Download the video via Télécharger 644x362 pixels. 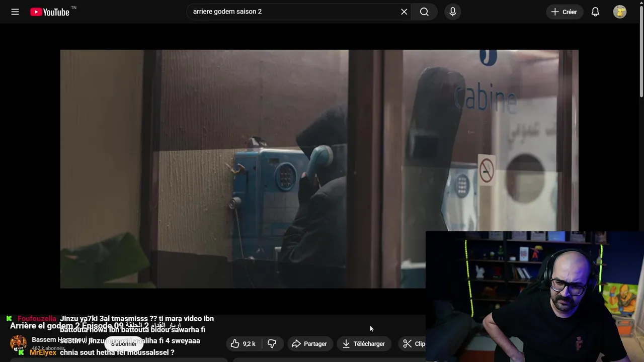[x=364, y=344]
